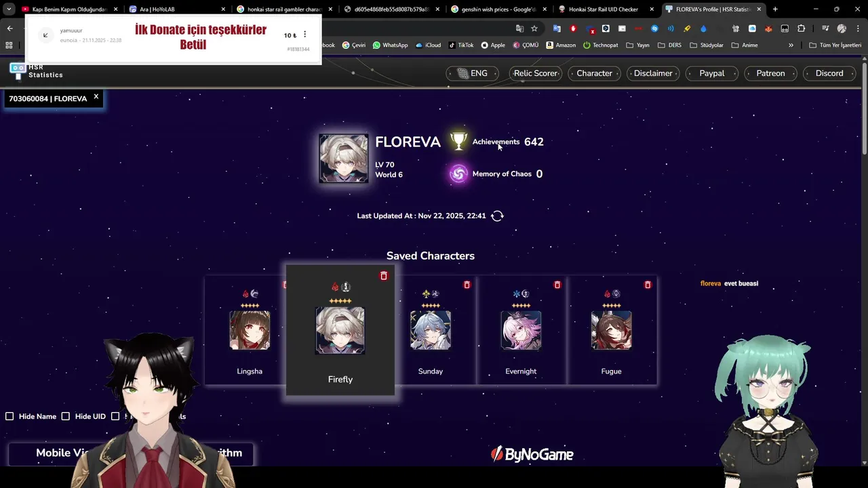Screen dimensions: 868x488
Task: Open the Chrome three-dot menu
Action: [858, 28]
